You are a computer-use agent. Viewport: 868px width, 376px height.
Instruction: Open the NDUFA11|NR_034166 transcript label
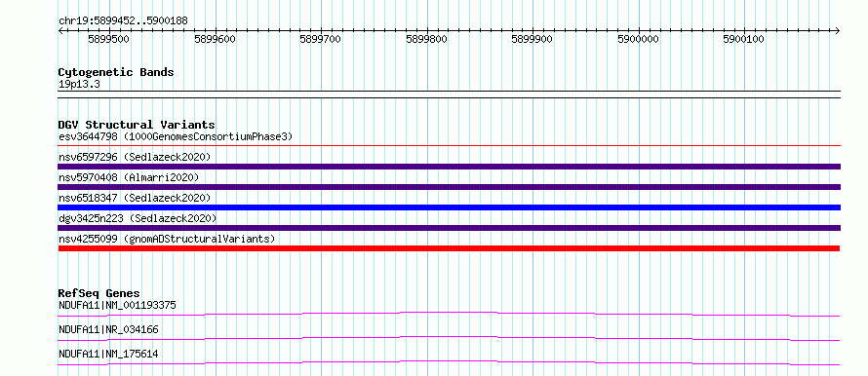(x=108, y=329)
